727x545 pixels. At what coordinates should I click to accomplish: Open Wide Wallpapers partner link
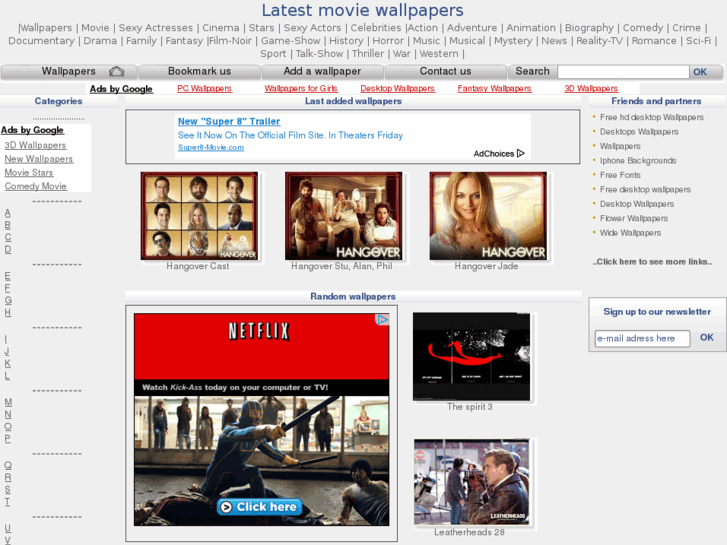[630, 232]
